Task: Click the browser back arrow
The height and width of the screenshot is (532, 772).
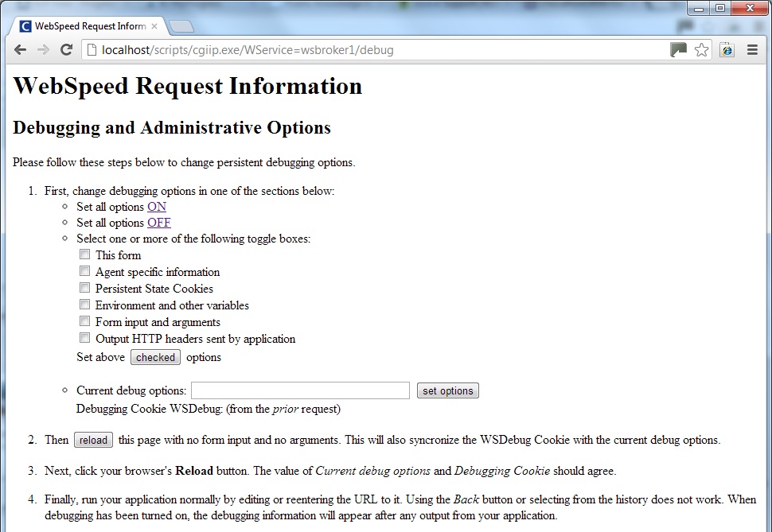Action: coord(20,49)
